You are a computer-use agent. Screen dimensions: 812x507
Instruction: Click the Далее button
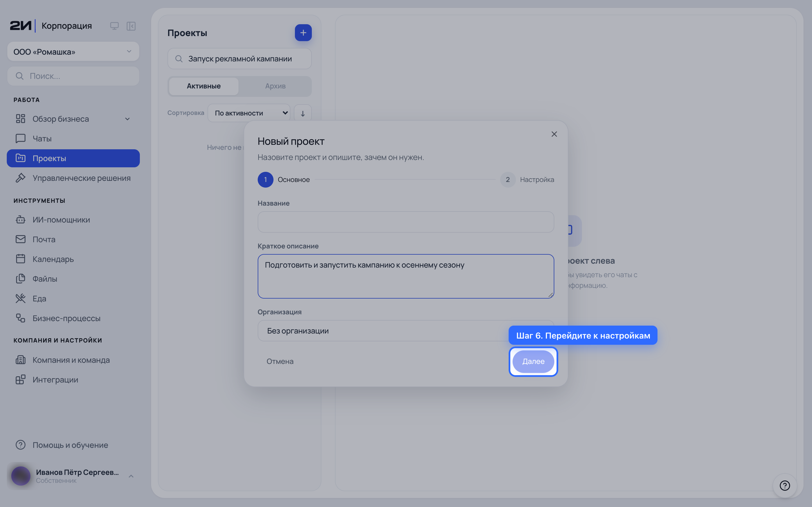point(533,361)
